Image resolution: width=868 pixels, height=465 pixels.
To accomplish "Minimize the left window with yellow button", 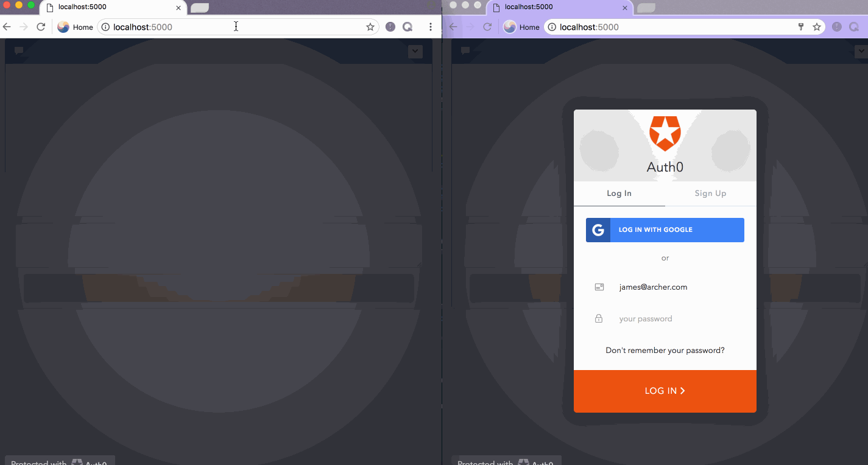I will pyautogui.click(x=19, y=5).
